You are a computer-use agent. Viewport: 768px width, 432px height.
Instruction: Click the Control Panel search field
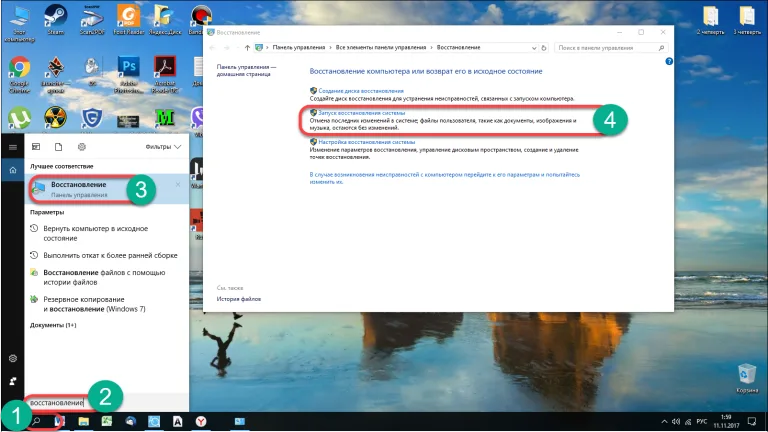pos(611,48)
